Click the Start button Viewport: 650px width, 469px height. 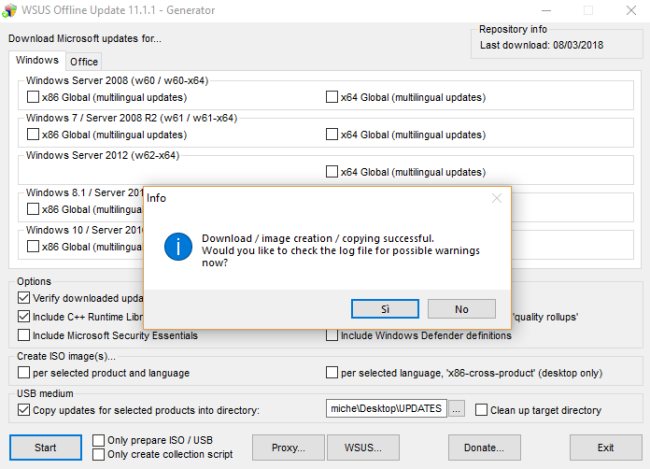pyautogui.click(x=45, y=447)
